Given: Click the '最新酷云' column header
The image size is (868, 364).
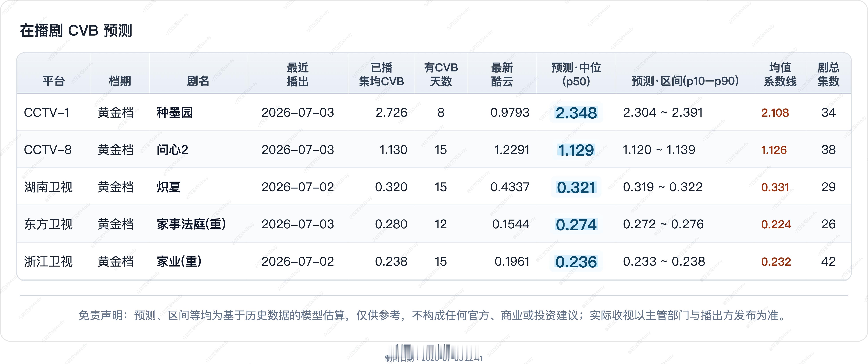Looking at the screenshot, I should pos(502,74).
